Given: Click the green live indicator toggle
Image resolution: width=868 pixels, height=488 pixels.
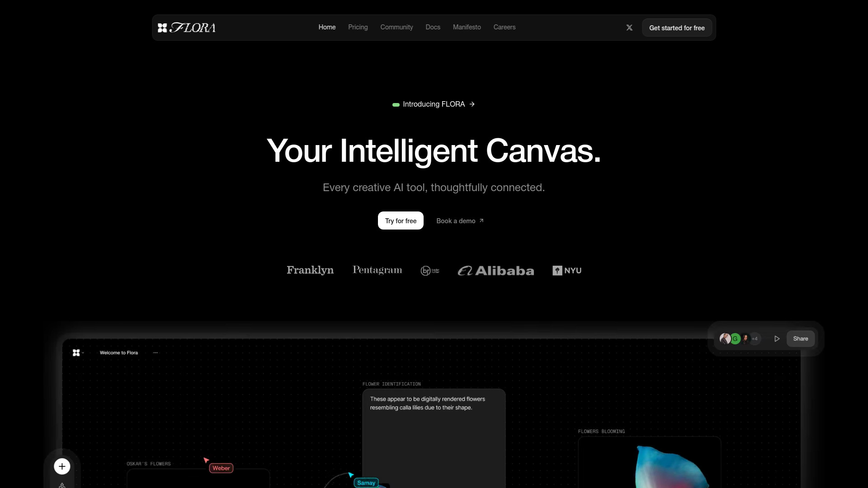Looking at the screenshot, I should coord(395,104).
